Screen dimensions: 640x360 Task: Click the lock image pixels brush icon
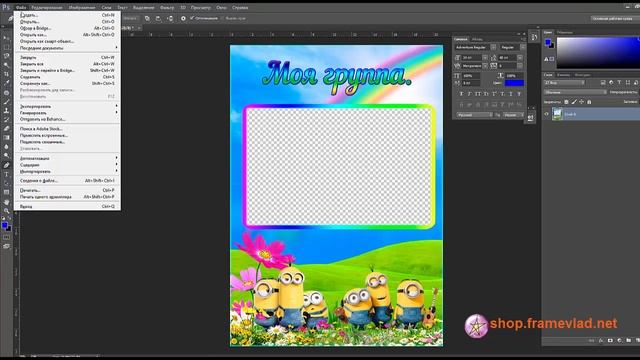coord(574,102)
